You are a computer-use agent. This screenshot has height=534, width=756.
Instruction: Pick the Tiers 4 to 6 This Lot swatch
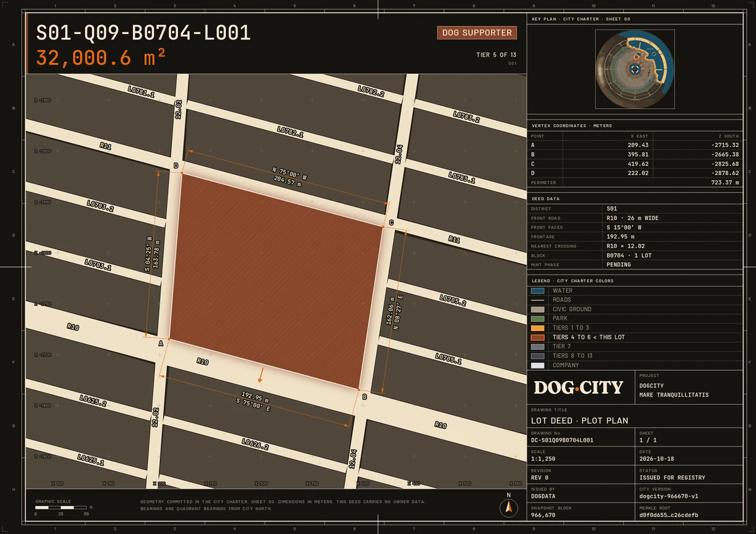[537, 338]
